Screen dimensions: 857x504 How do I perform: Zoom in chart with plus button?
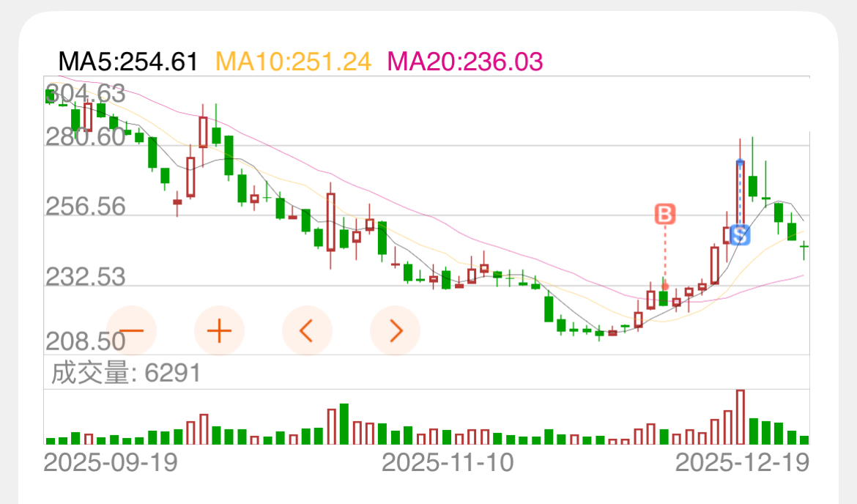[x=219, y=330]
